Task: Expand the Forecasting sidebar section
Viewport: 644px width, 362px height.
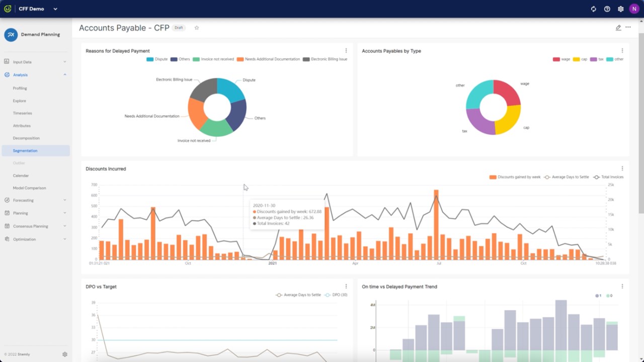Action: 36,200
